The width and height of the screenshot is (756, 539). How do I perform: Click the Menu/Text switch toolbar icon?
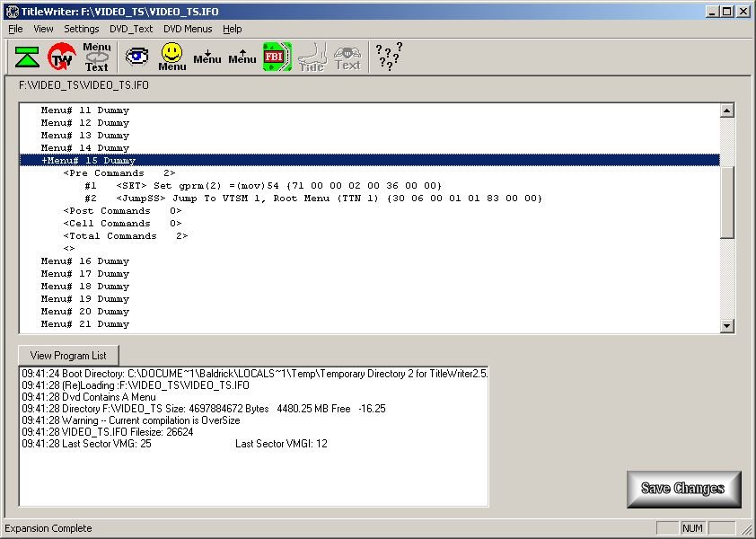click(x=96, y=57)
